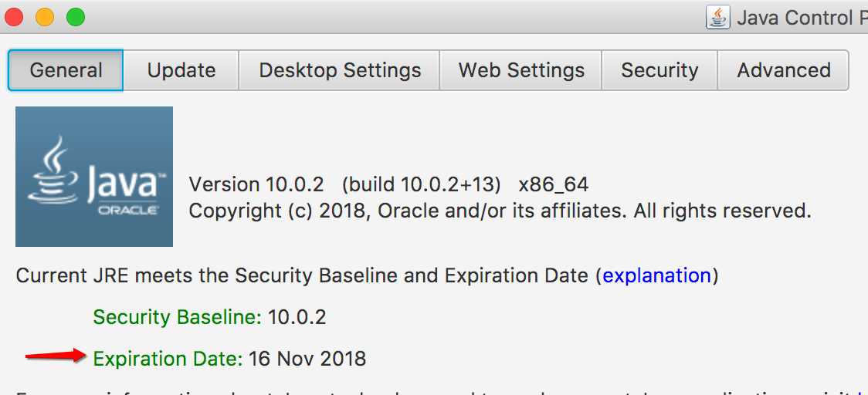Select the General tab
The width and height of the screenshot is (868, 395).
point(66,70)
